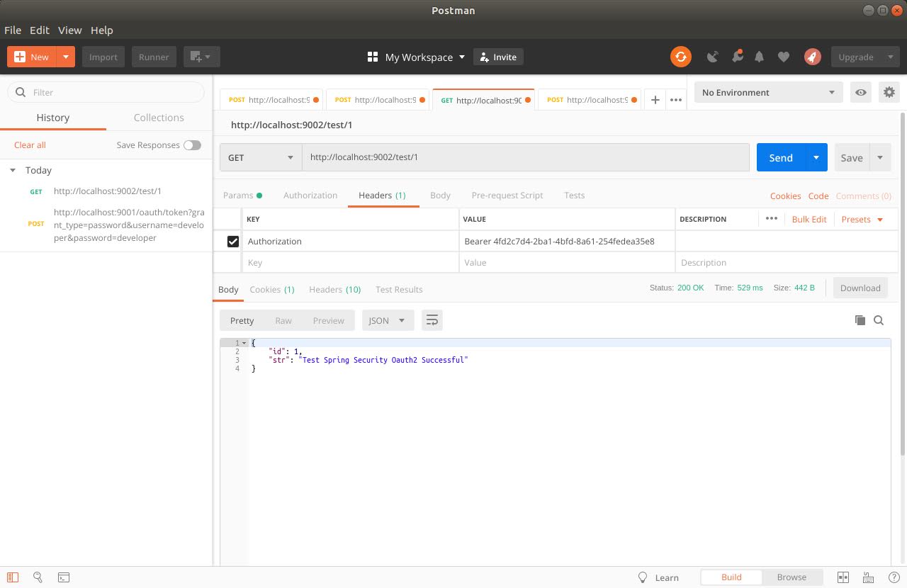Open the View menu

pyautogui.click(x=69, y=30)
